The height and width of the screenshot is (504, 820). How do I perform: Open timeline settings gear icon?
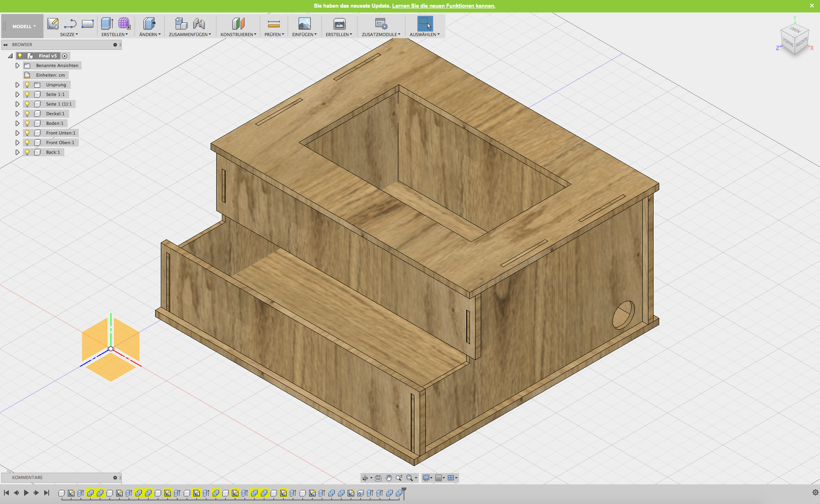(815, 492)
